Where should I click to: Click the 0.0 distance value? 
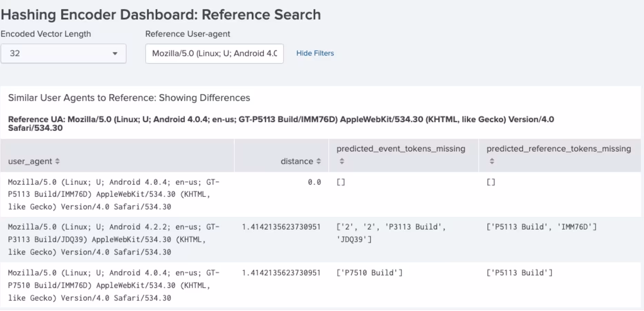click(x=314, y=182)
